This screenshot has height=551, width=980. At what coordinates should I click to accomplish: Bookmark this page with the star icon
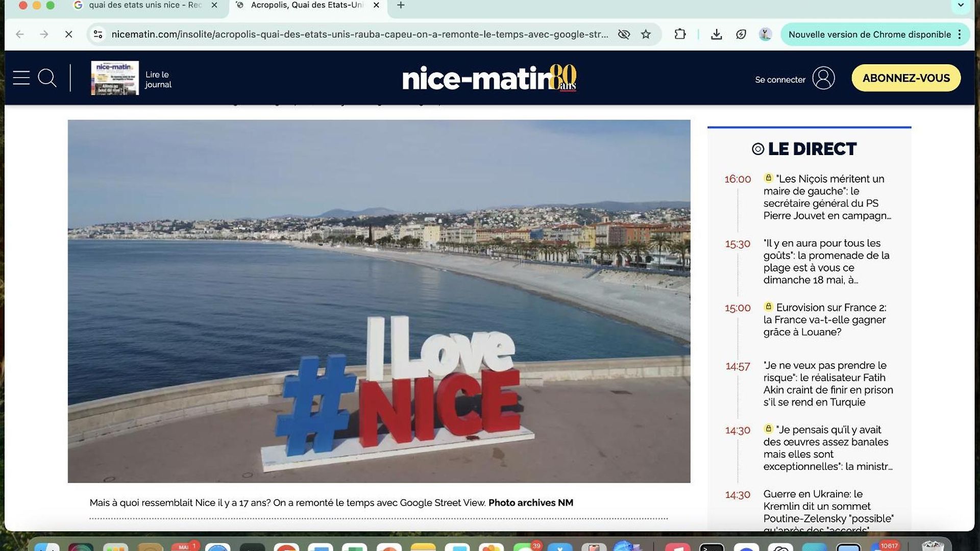tap(646, 34)
